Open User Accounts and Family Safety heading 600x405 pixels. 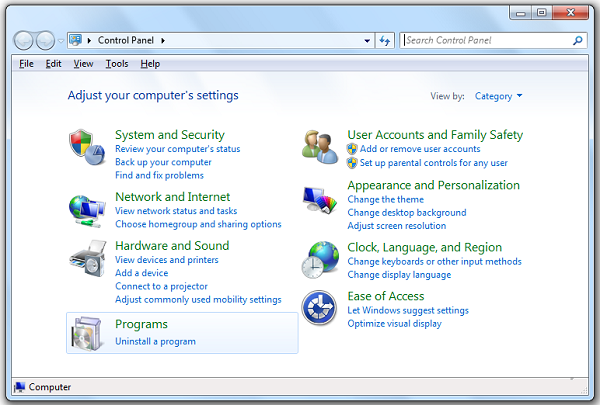click(x=435, y=135)
